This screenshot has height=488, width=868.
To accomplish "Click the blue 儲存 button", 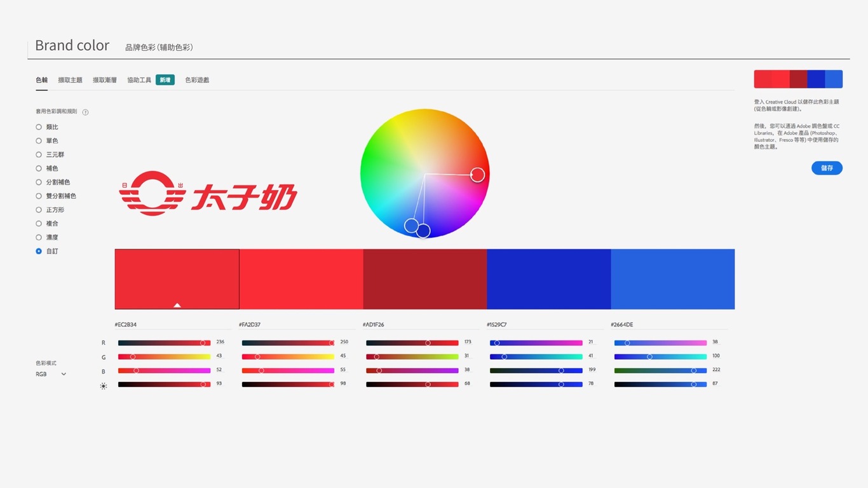I will [x=827, y=168].
